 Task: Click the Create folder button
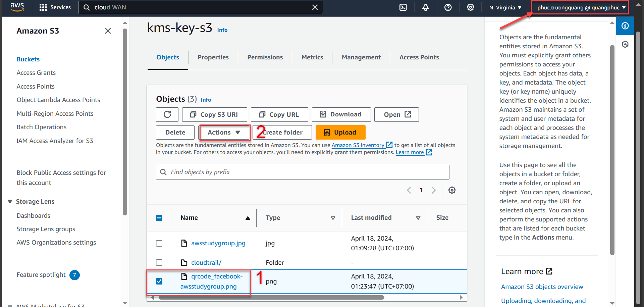[x=282, y=133]
